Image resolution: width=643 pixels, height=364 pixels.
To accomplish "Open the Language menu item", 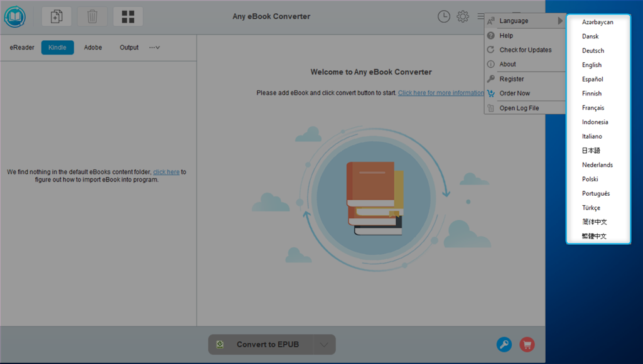I will [525, 21].
